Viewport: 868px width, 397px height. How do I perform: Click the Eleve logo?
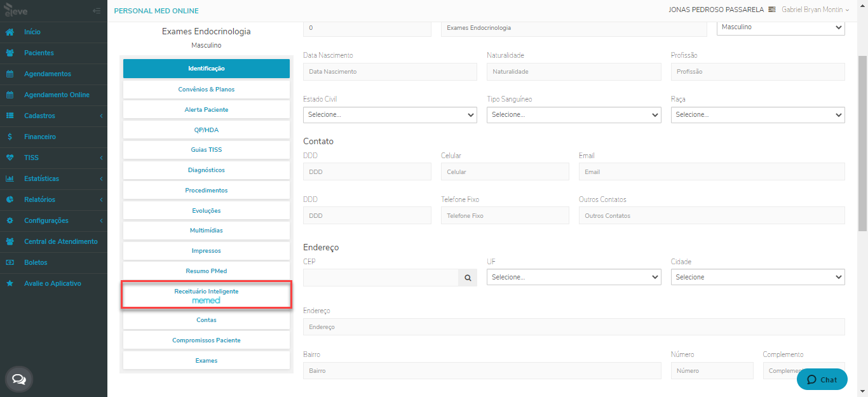click(15, 10)
